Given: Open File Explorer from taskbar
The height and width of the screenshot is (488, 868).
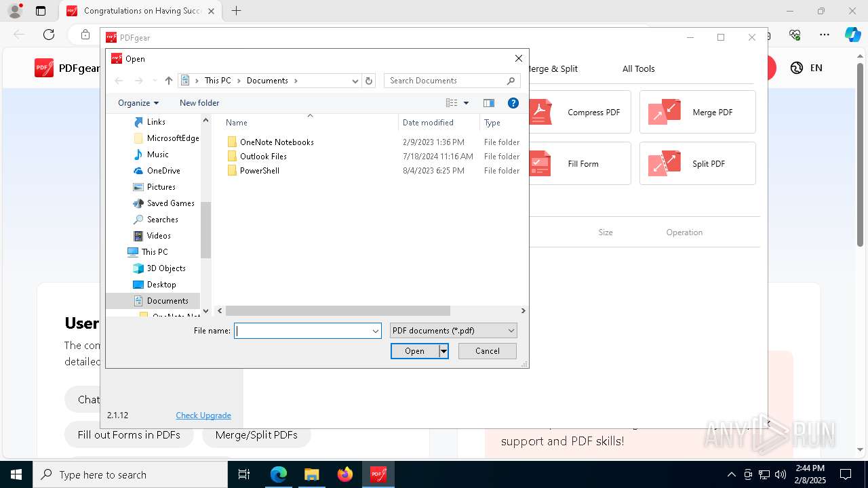Looking at the screenshot, I should click(x=311, y=474).
